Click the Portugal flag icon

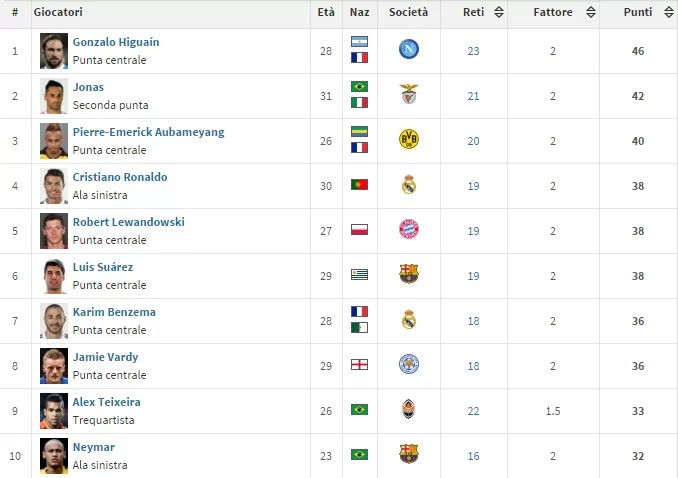[360, 185]
